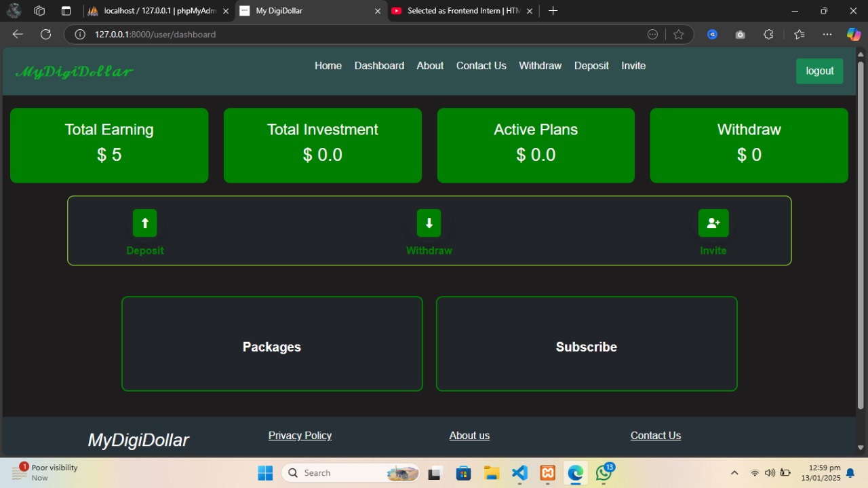Close the Frontend Intern YouTube tab
The width and height of the screenshot is (868, 488).
click(530, 11)
